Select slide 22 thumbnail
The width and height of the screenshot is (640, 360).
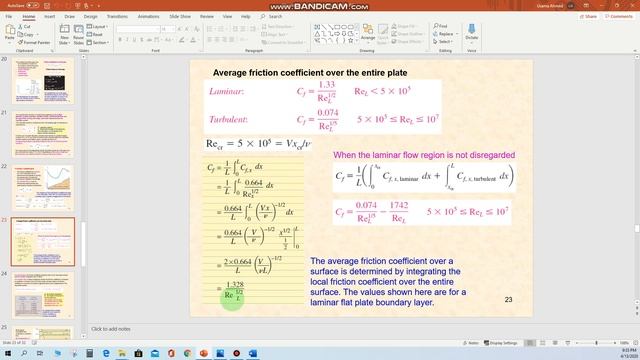point(43,188)
